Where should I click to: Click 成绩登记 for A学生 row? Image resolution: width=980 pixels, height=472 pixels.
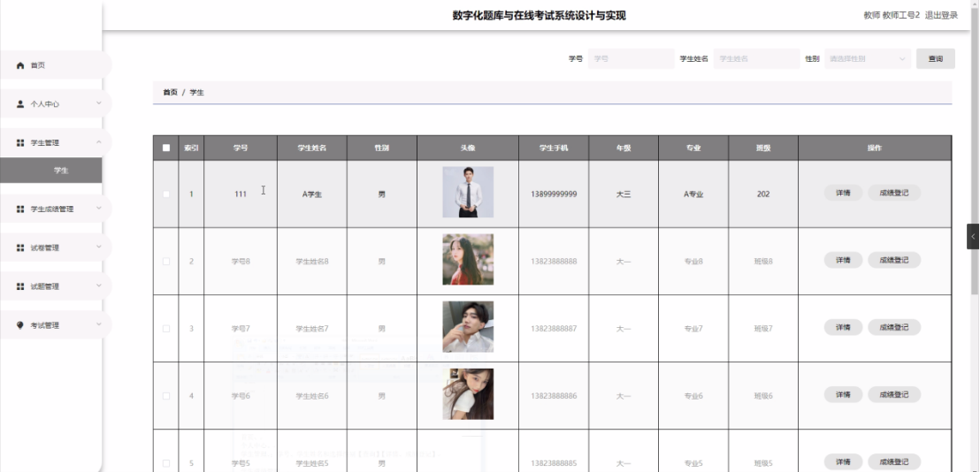pyautogui.click(x=893, y=193)
